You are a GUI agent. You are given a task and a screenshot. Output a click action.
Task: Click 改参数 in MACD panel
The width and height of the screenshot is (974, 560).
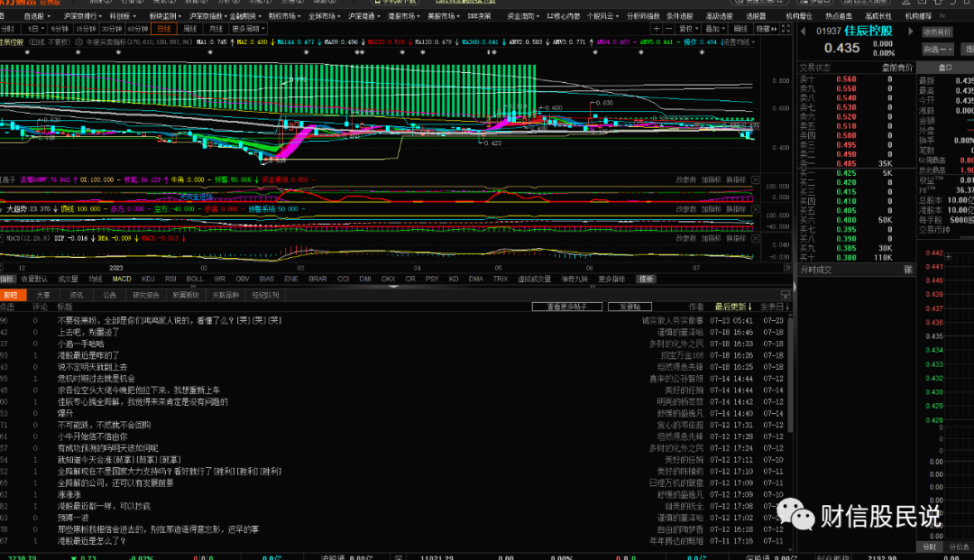click(x=685, y=238)
